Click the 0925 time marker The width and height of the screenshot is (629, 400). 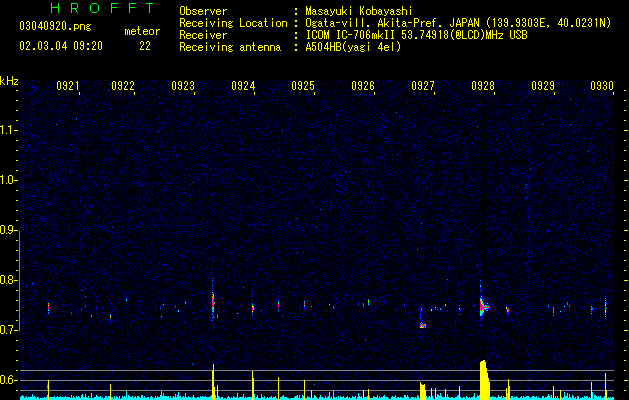pos(303,86)
